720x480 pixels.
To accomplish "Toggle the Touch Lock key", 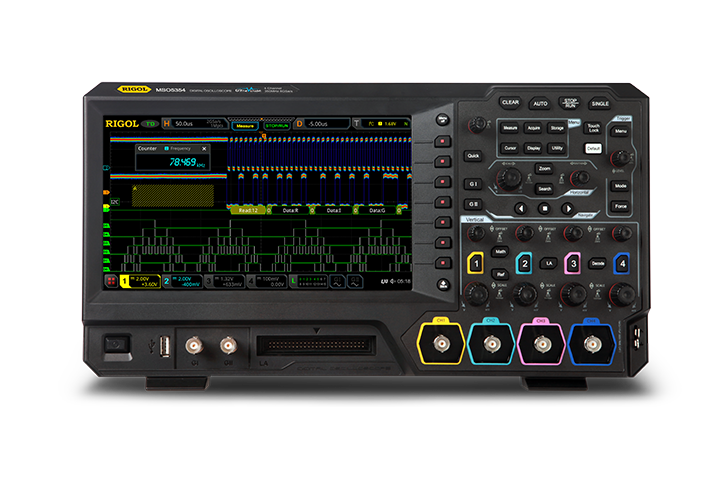I will coord(593,128).
